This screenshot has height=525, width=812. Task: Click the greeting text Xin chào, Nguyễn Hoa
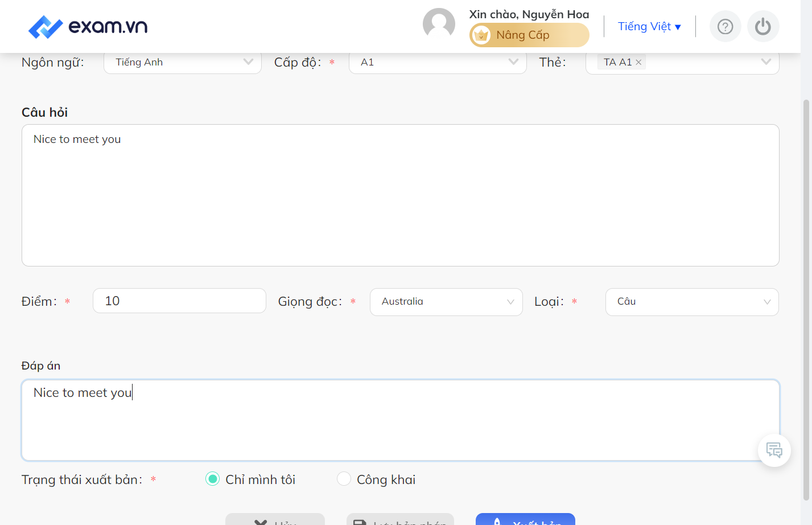(529, 14)
